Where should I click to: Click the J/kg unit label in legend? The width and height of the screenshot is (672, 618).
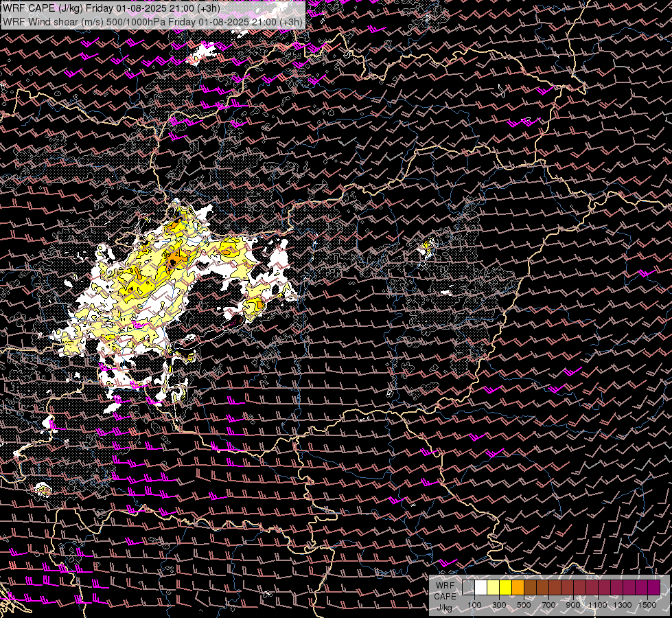point(445,607)
